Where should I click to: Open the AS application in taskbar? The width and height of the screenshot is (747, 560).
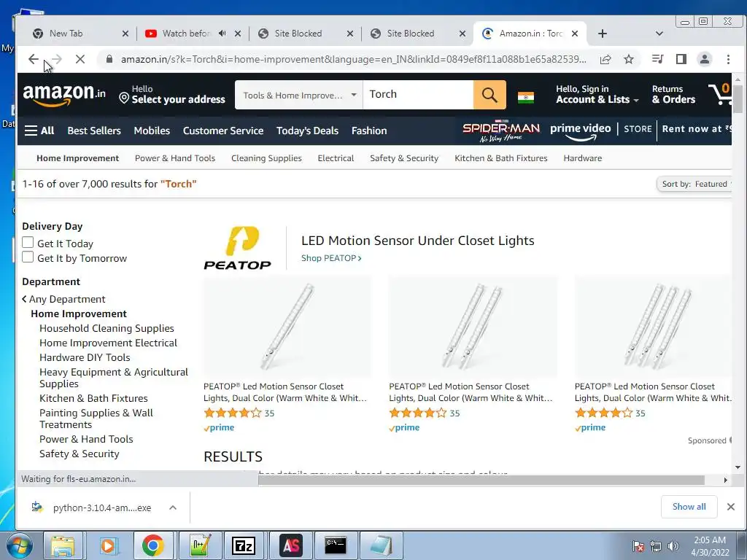[290, 545]
